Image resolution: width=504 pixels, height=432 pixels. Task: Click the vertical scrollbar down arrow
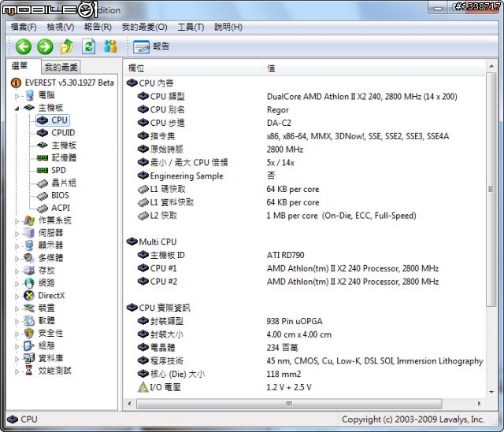(x=491, y=392)
